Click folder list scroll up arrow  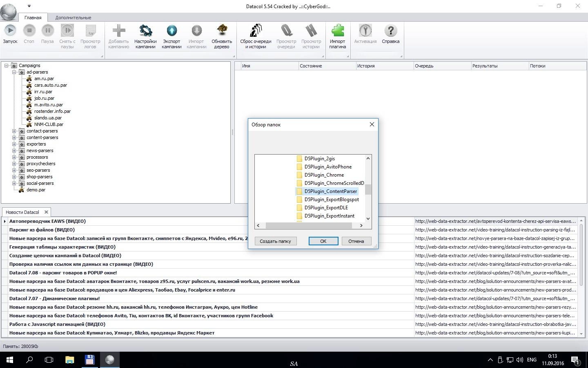(x=368, y=158)
